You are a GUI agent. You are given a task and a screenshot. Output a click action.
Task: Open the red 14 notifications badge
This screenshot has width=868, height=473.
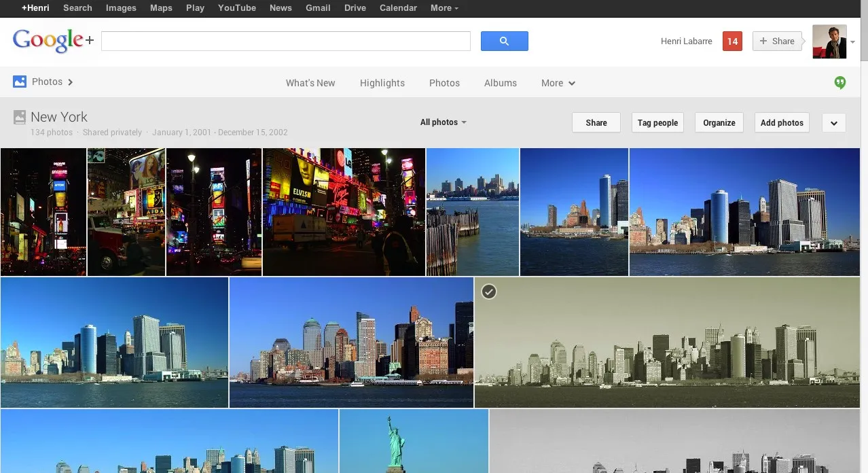click(x=732, y=41)
